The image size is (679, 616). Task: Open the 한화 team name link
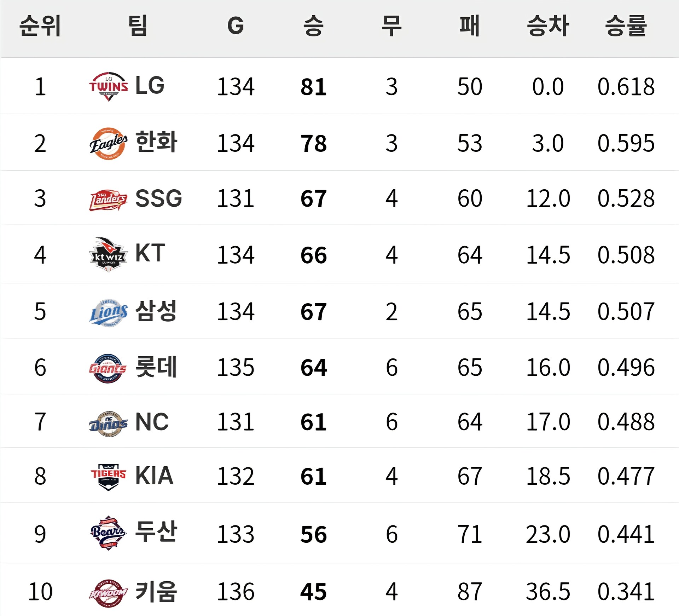tap(156, 142)
